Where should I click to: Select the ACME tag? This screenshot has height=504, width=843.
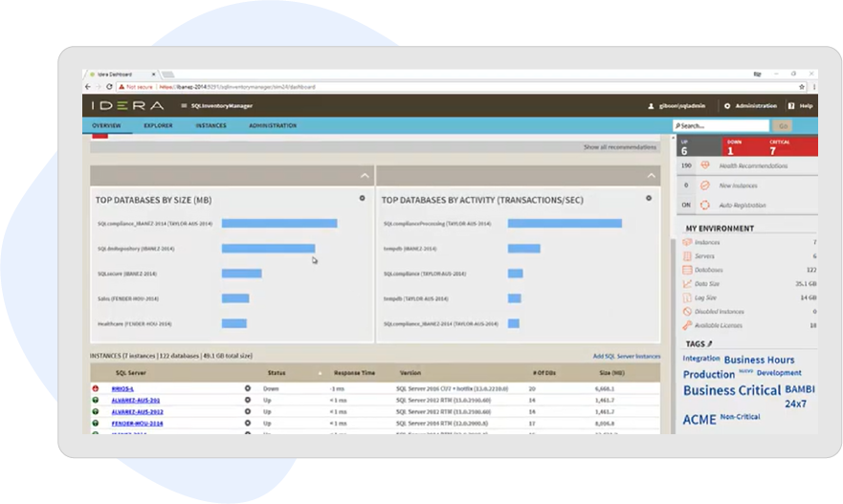(699, 420)
